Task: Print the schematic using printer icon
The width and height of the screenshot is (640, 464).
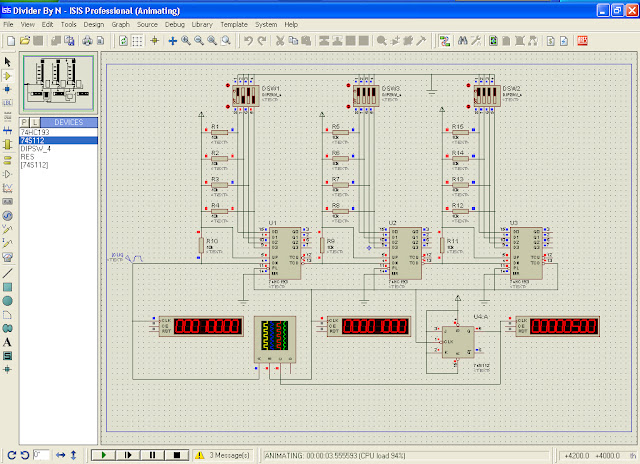Action: coord(87,41)
